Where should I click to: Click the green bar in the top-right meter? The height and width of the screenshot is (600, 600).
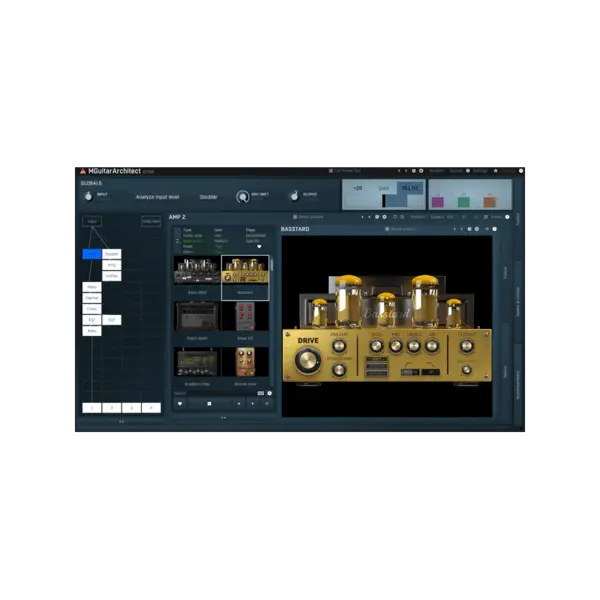[464, 202]
